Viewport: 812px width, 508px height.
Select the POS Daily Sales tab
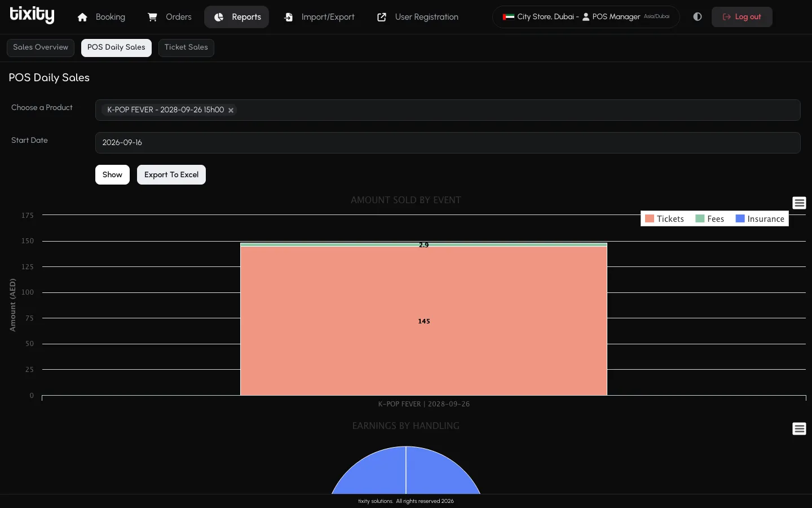point(116,47)
